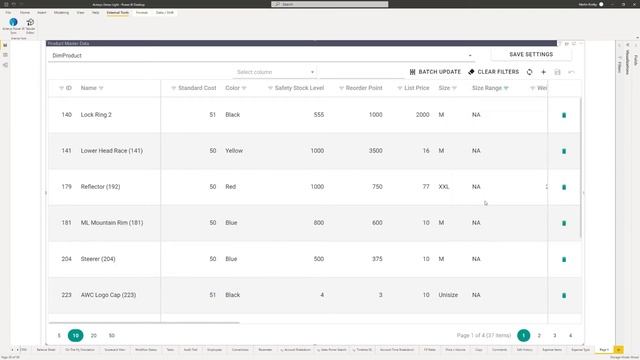Click the table horizontal scrollbar
The width and height of the screenshot is (640, 360).
[144, 323]
